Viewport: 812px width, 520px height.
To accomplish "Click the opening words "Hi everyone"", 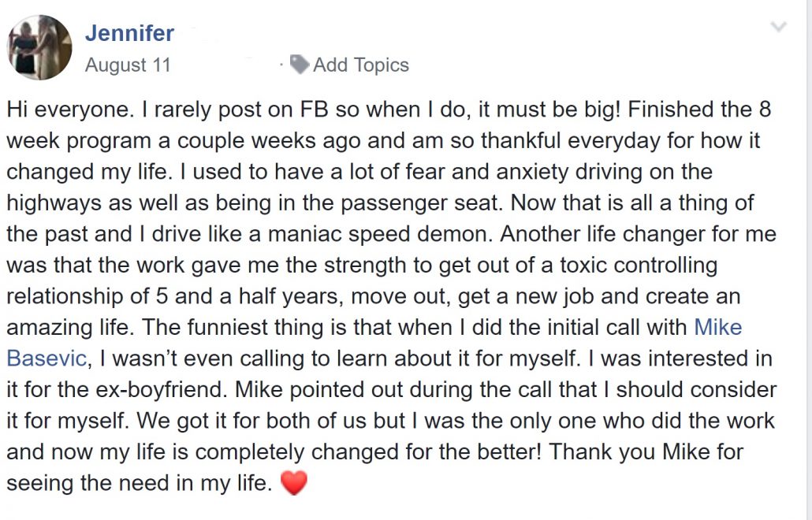I will [67, 110].
